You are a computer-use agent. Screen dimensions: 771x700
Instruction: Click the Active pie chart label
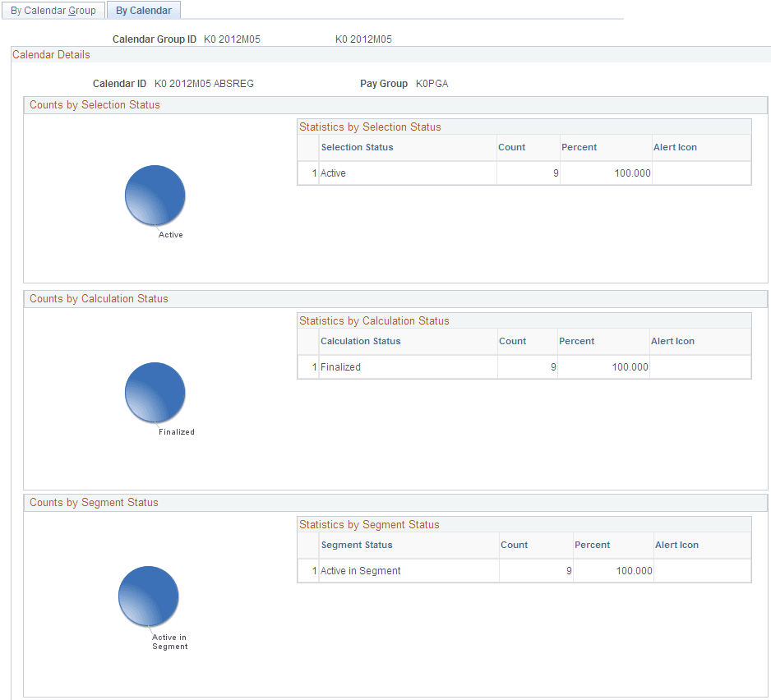[170, 234]
